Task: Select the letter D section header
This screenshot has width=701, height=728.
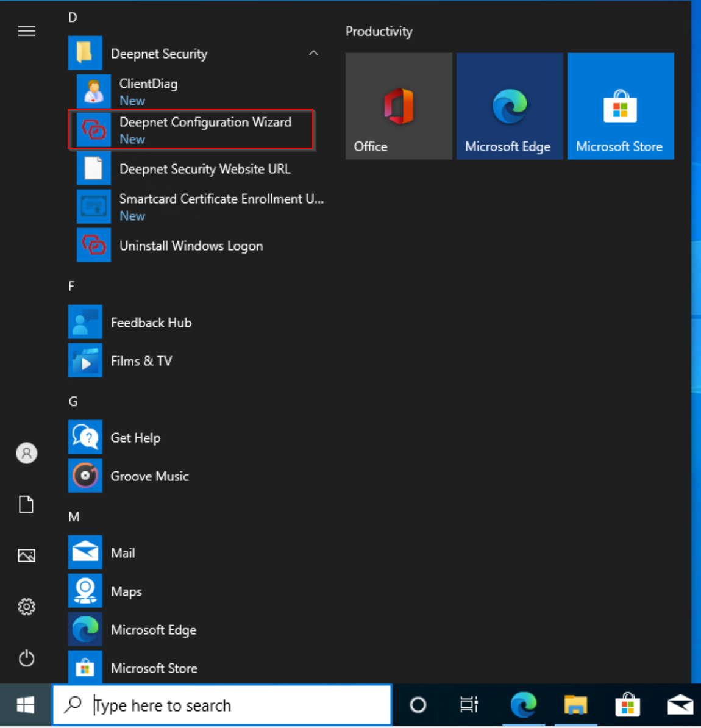Action: [73, 17]
